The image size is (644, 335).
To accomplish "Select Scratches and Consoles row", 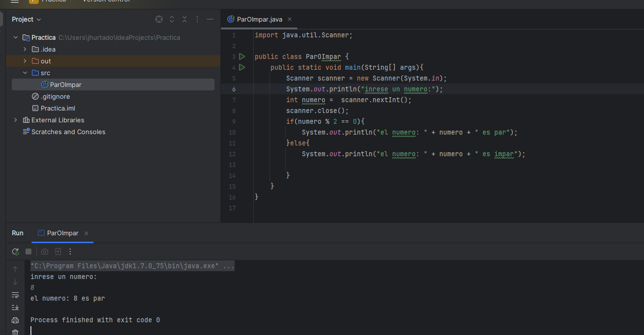I will pyautogui.click(x=113, y=132).
